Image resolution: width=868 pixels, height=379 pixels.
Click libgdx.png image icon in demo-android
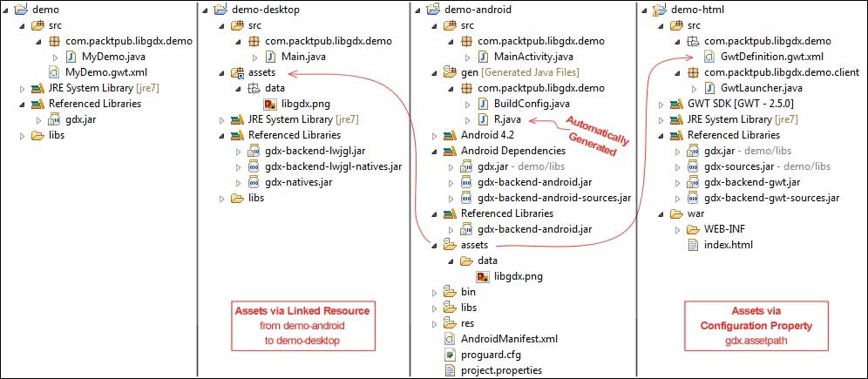pos(484,276)
